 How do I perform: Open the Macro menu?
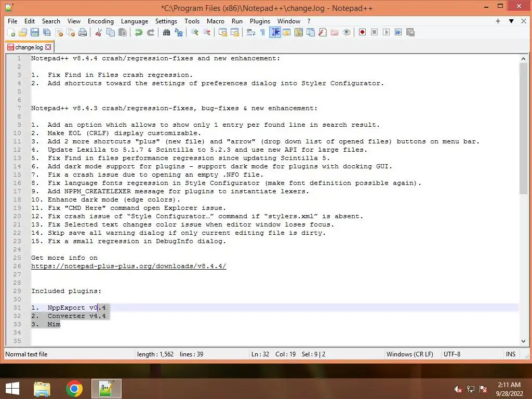point(216,21)
